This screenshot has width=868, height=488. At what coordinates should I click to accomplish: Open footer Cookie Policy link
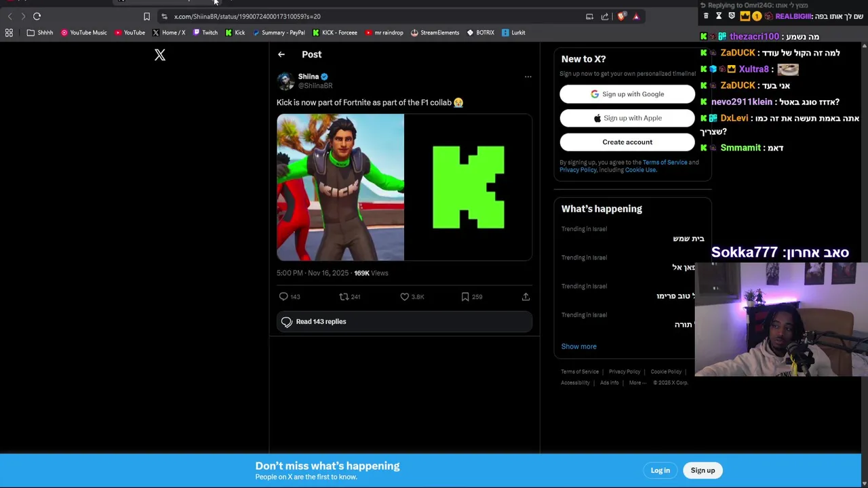pyautogui.click(x=666, y=372)
